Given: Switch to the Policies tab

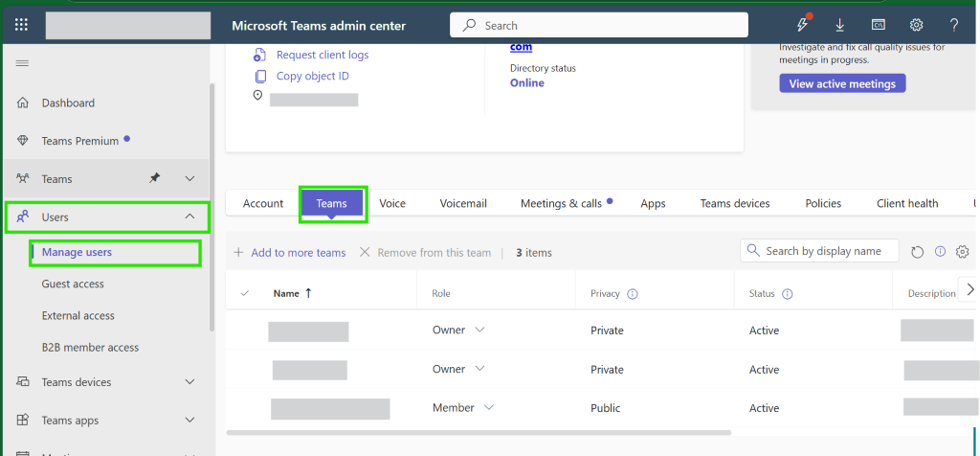Looking at the screenshot, I should click(823, 203).
